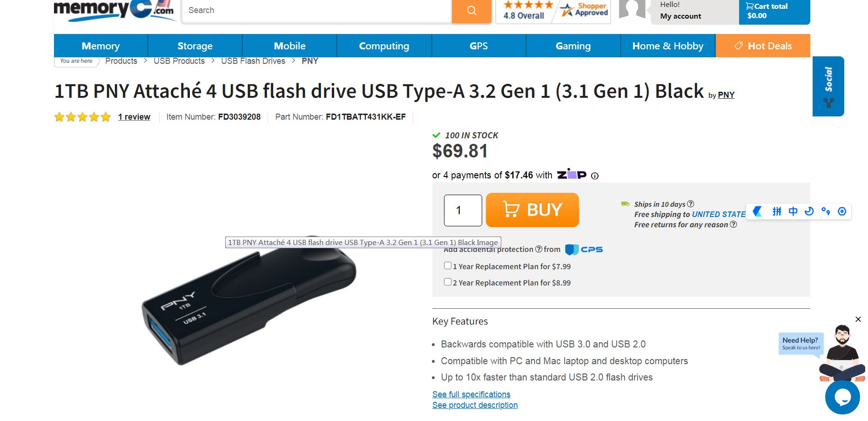Open the Hot Deals tab

[763, 46]
